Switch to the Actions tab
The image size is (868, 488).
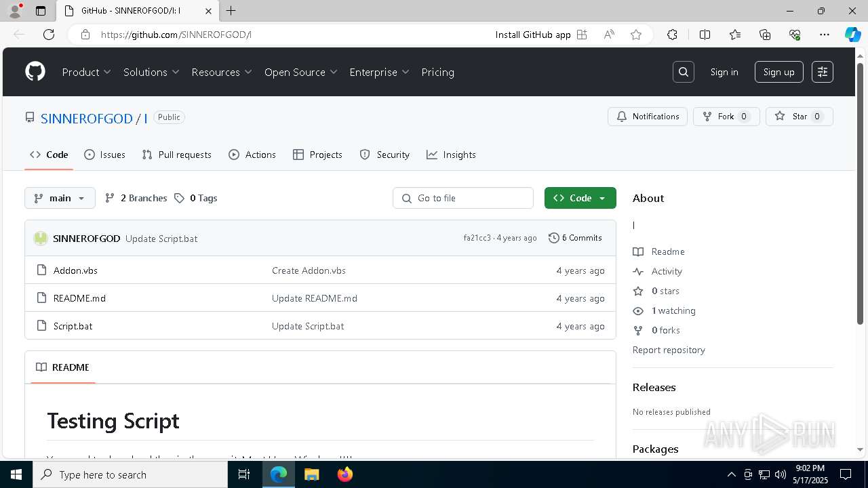click(252, 155)
